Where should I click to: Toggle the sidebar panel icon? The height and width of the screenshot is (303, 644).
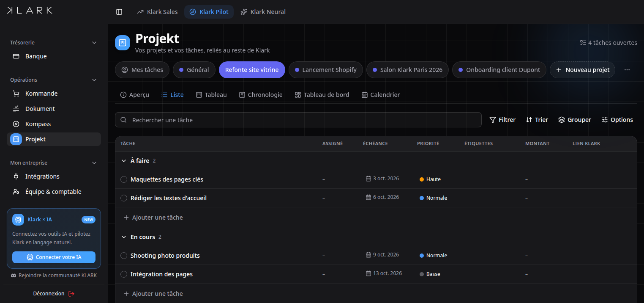click(x=119, y=12)
